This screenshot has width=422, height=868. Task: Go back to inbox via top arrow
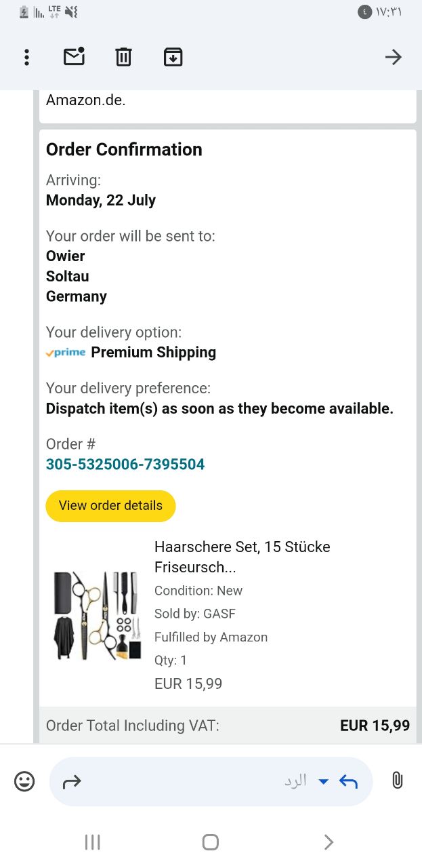tap(393, 57)
